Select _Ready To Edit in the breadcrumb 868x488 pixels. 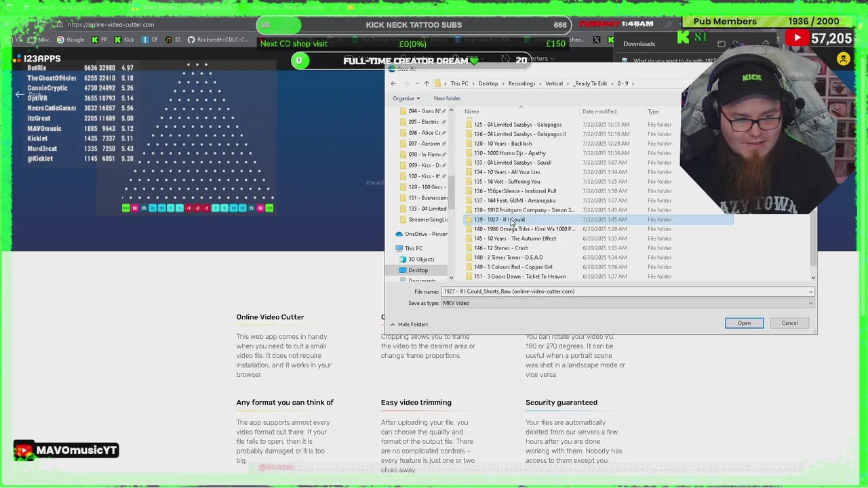591,83
